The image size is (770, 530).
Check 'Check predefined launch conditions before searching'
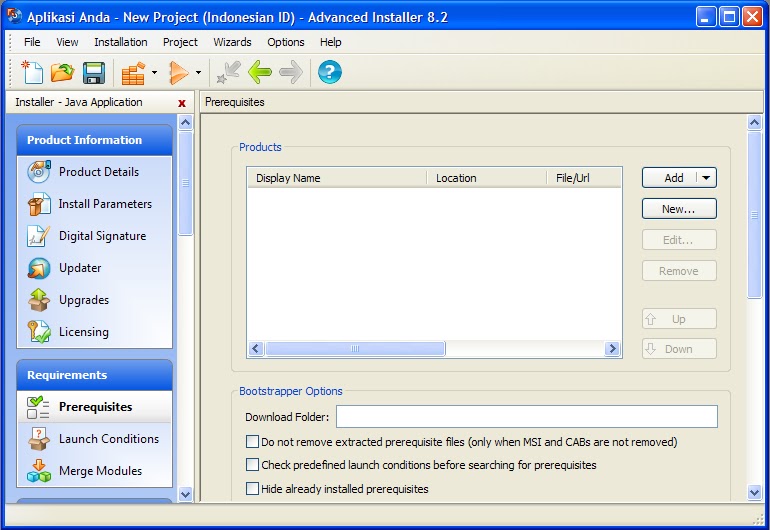[252, 465]
